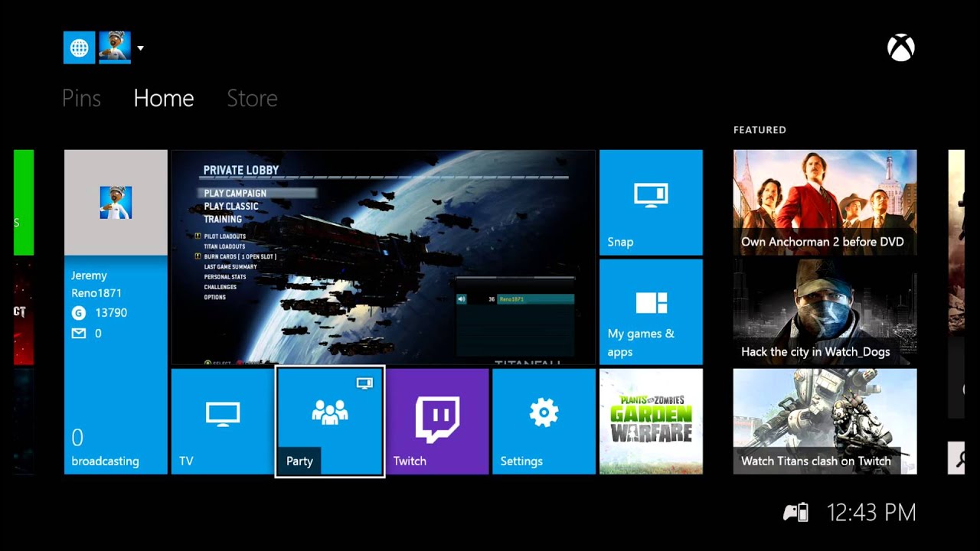
Task: Launch Plants vs Zombies Garden Warfare
Action: click(x=651, y=421)
